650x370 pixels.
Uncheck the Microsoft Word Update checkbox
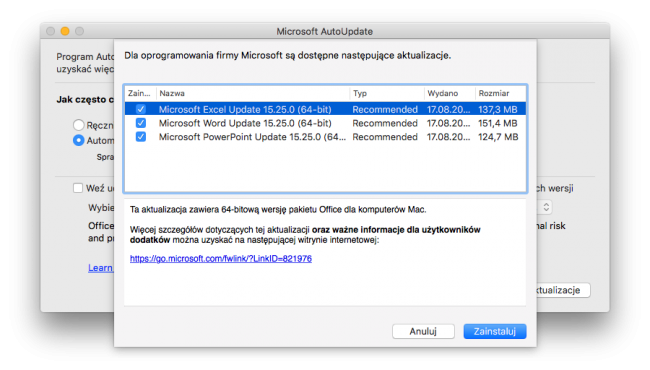[x=141, y=123]
